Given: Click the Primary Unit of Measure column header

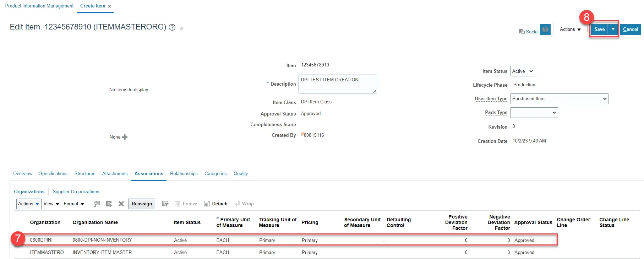Looking at the screenshot, I should tap(234, 222).
